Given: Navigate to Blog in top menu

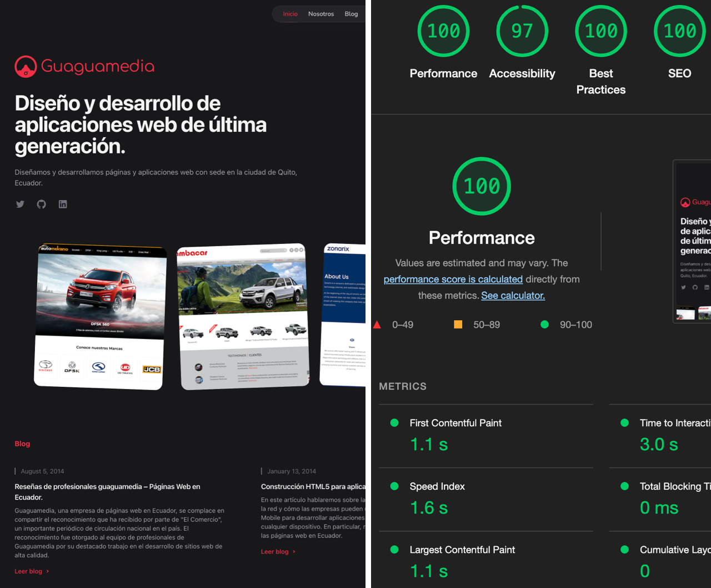Looking at the screenshot, I should (x=351, y=14).
